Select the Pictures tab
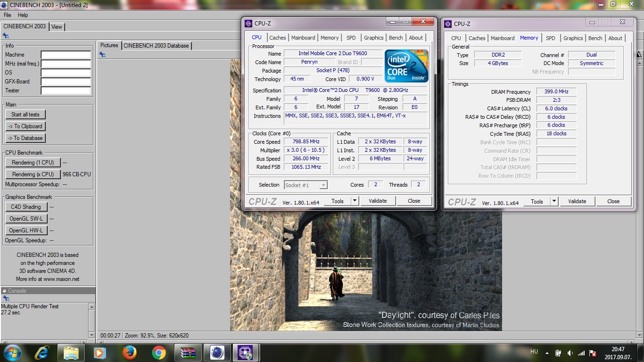 coord(109,45)
